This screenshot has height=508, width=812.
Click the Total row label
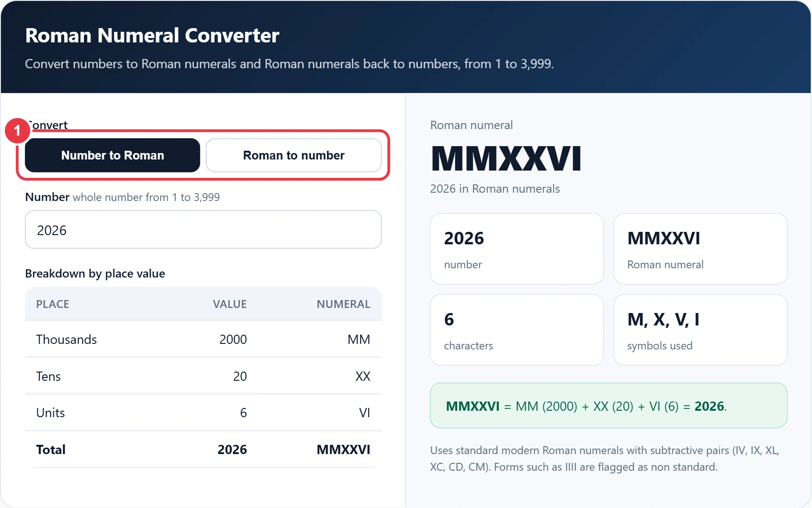click(x=51, y=449)
